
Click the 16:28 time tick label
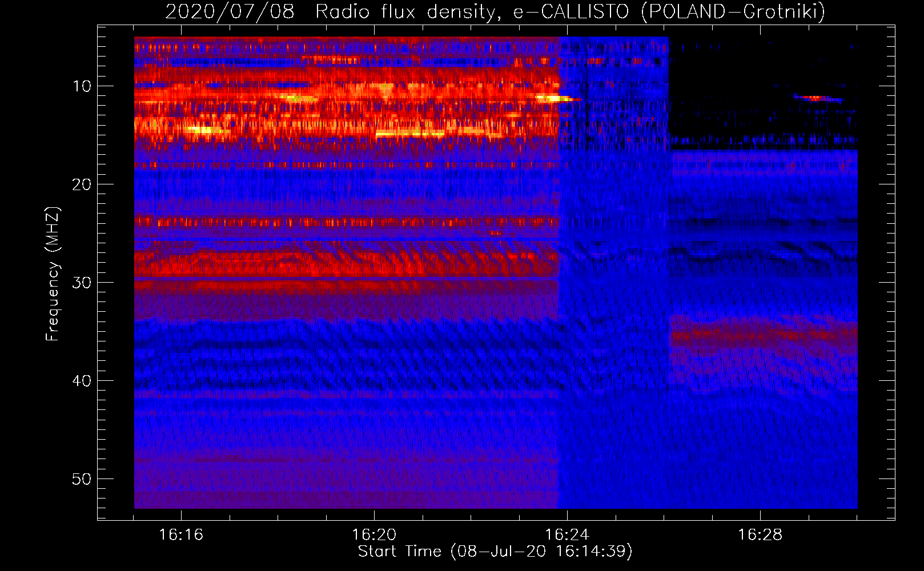pyautogui.click(x=760, y=535)
